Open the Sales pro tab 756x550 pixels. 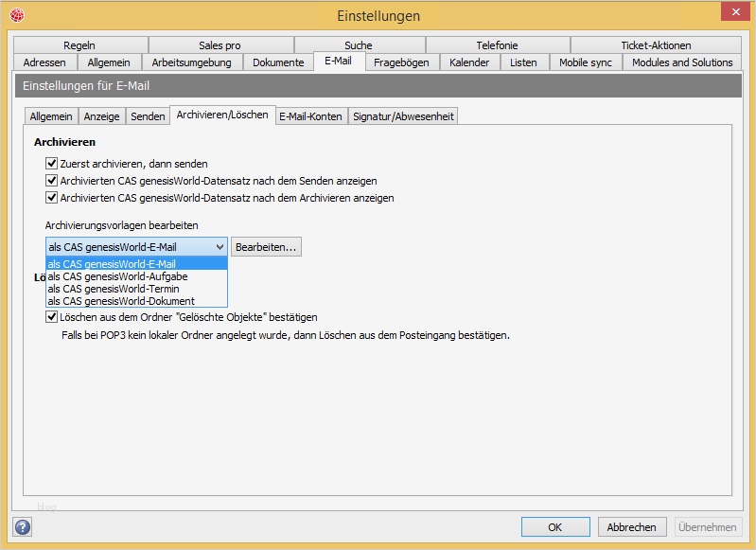(x=220, y=44)
